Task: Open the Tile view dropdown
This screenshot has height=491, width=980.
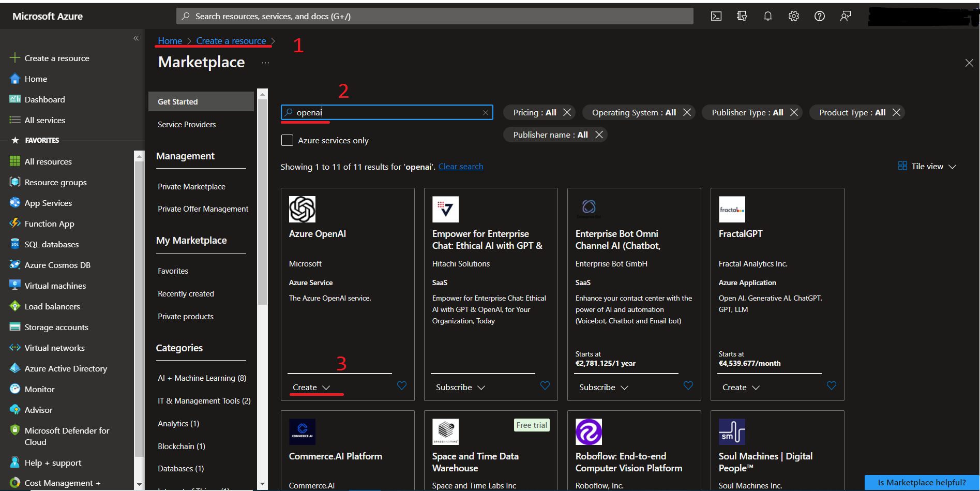Action: [x=928, y=166]
